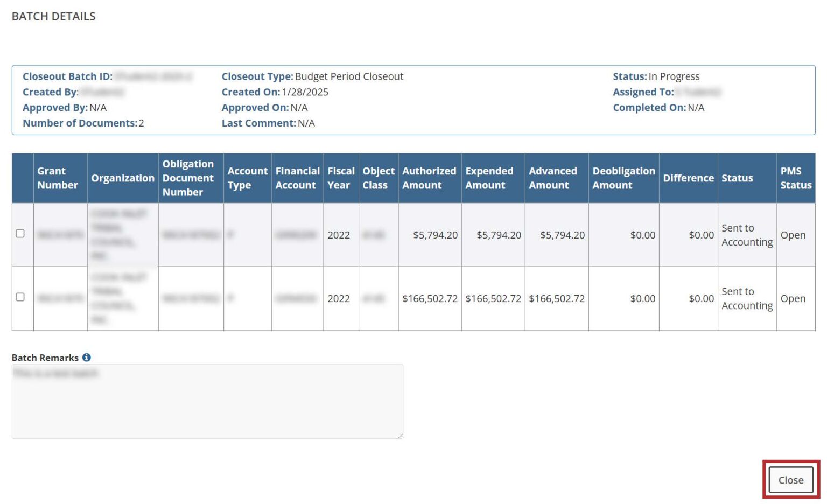
Task: Check the second row checkbox for $166,502.72
Action: click(20, 297)
